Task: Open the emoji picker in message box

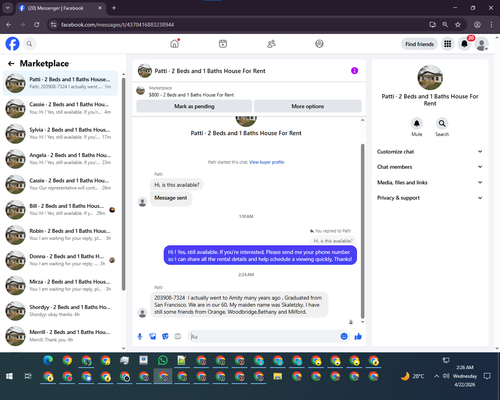Action: (344, 336)
